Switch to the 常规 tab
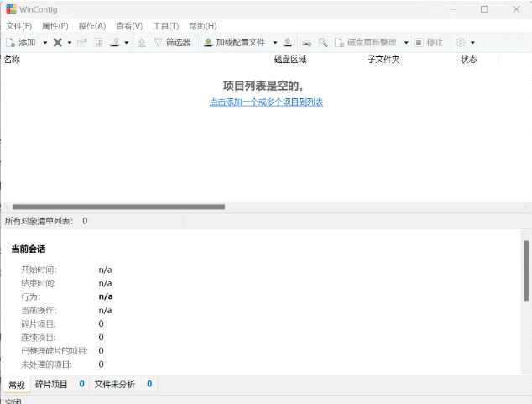This screenshot has height=404, width=532. [17, 385]
